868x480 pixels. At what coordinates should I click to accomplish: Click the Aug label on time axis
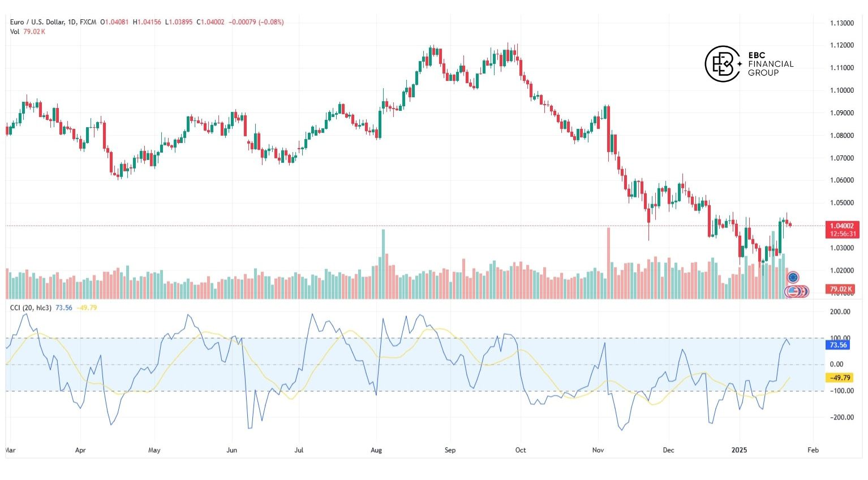pyautogui.click(x=376, y=450)
